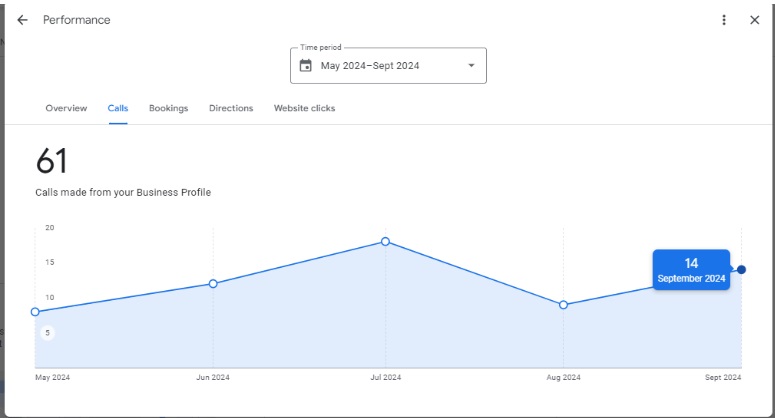Select the Aug 2024 data point

click(563, 305)
